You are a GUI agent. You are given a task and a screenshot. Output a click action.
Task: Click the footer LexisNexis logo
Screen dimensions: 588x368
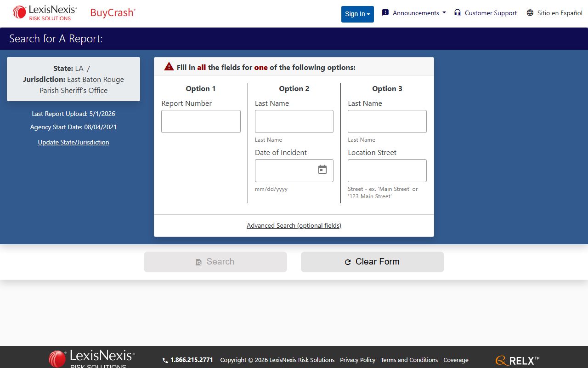pos(91,359)
